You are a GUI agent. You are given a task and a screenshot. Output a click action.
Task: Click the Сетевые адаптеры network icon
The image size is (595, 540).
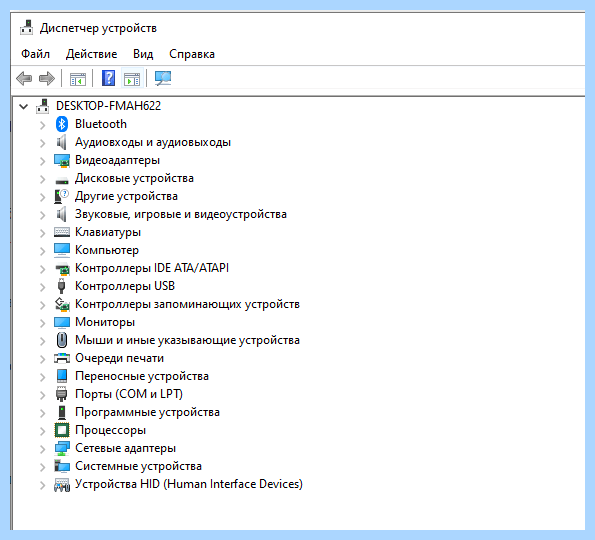pos(62,448)
